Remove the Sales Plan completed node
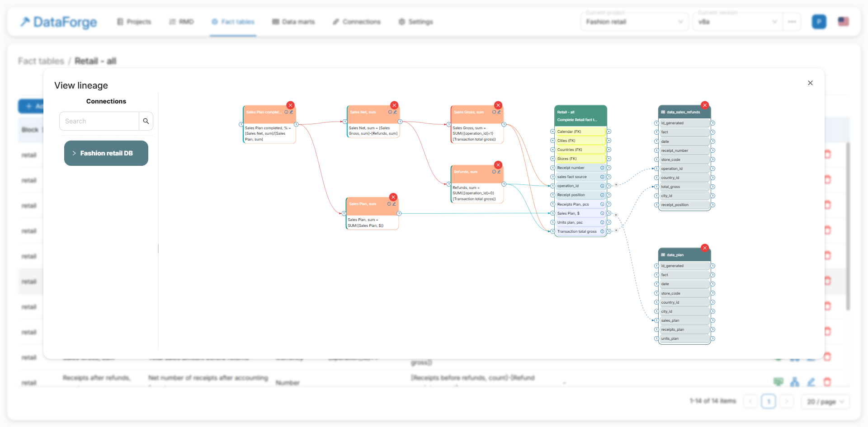 point(290,105)
